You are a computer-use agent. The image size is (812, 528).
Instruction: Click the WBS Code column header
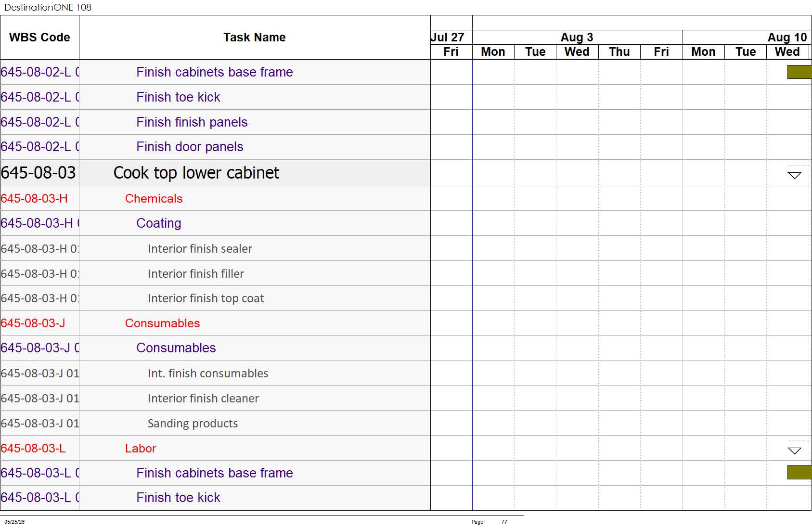pos(39,38)
